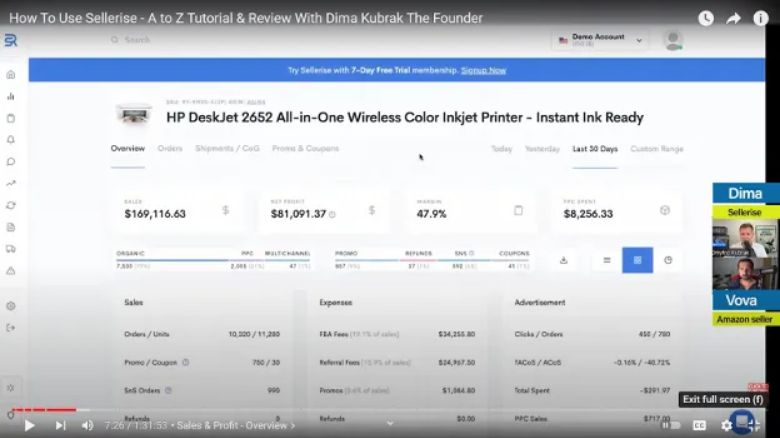780x438 pixels.
Task: Select the Custom Range option
Action: pyautogui.click(x=657, y=149)
